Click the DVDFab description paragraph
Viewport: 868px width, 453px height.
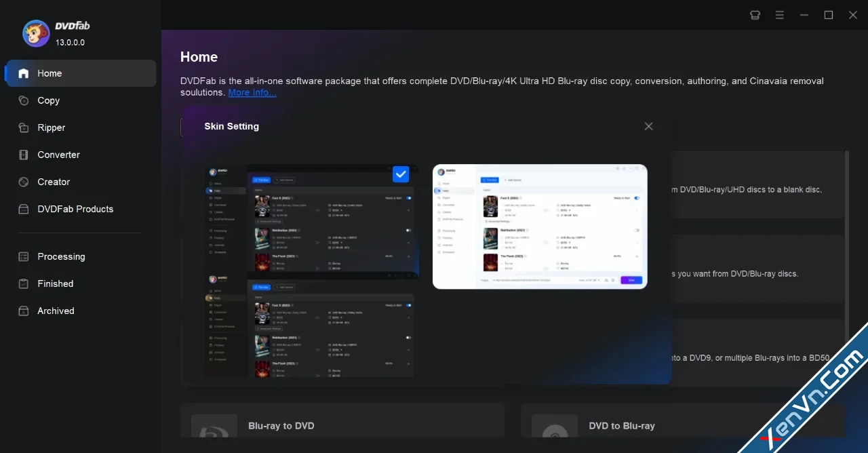pyautogui.click(x=502, y=86)
